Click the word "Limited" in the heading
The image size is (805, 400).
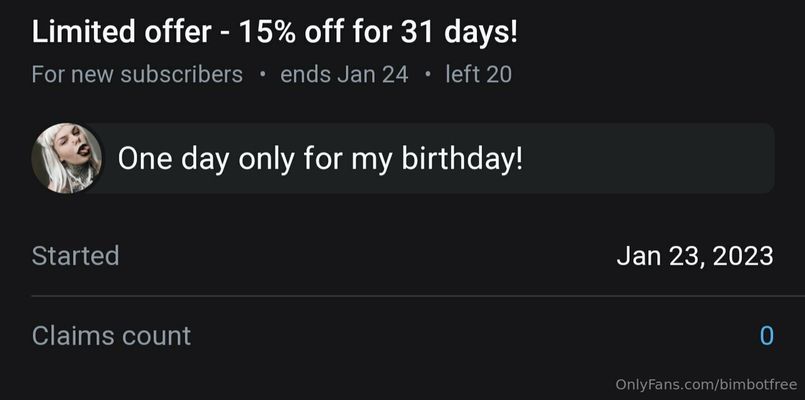[x=75, y=32]
